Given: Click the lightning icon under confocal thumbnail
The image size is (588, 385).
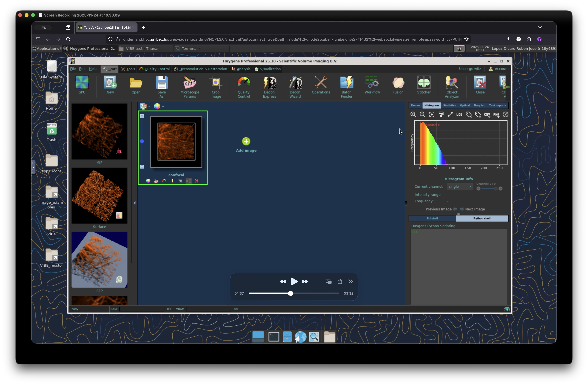Looking at the screenshot, I should (x=172, y=181).
